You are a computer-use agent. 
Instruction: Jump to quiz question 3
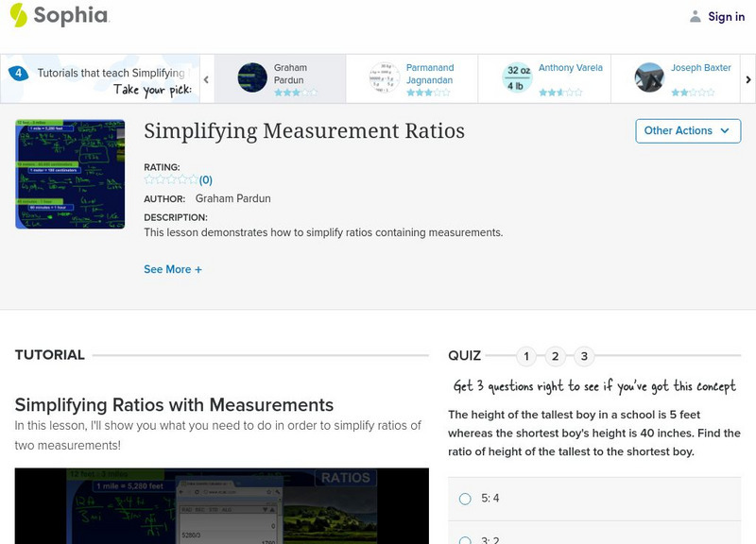point(584,356)
